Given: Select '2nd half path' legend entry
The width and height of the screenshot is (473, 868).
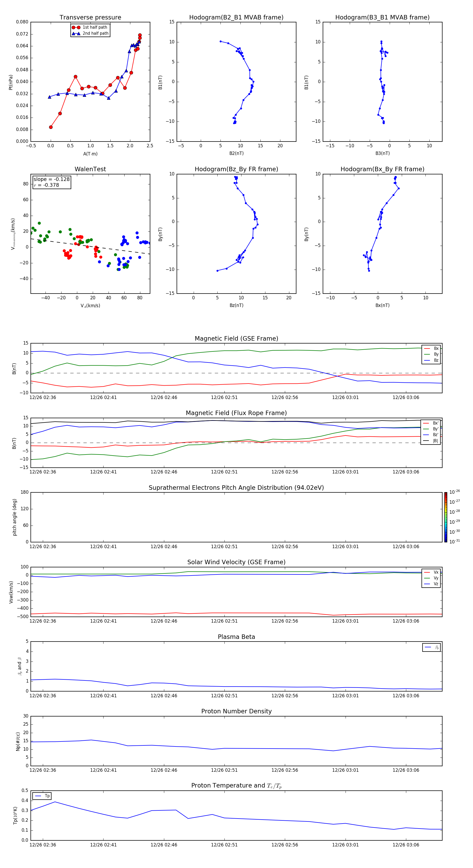Looking at the screenshot, I should coord(90,33).
